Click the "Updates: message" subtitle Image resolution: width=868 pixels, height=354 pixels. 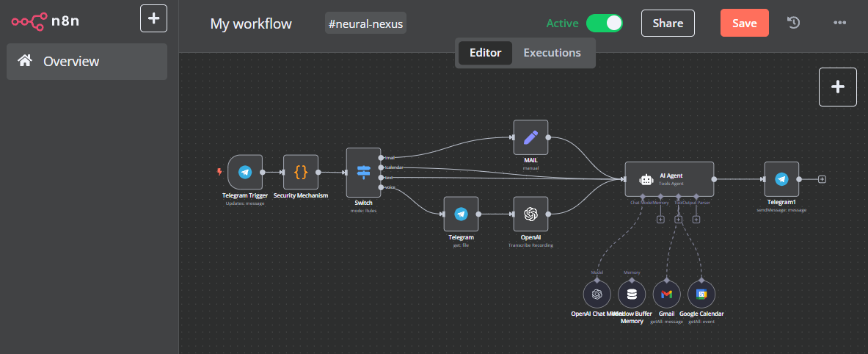244,203
